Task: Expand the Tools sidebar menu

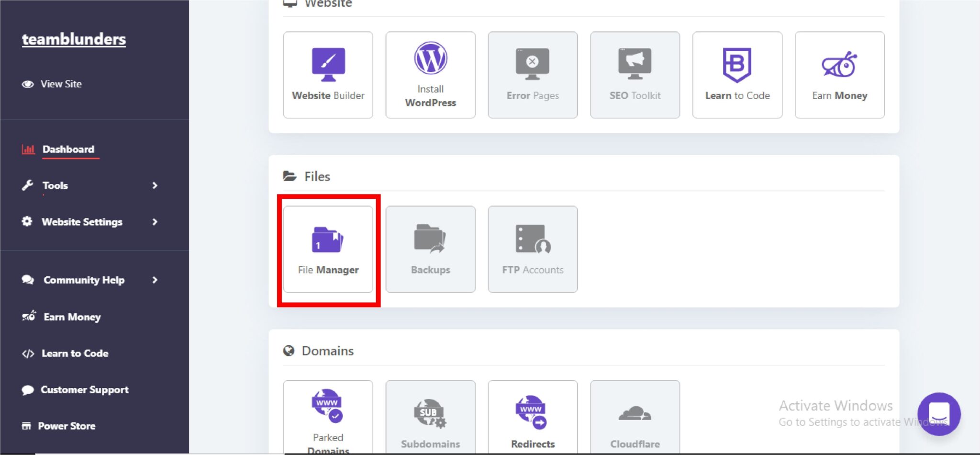Action: [x=55, y=185]
